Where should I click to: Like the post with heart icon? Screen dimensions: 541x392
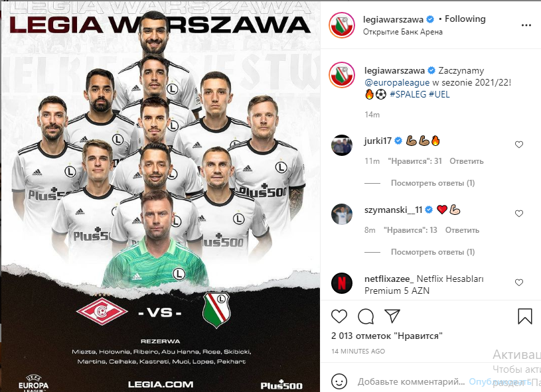point(339,316)
